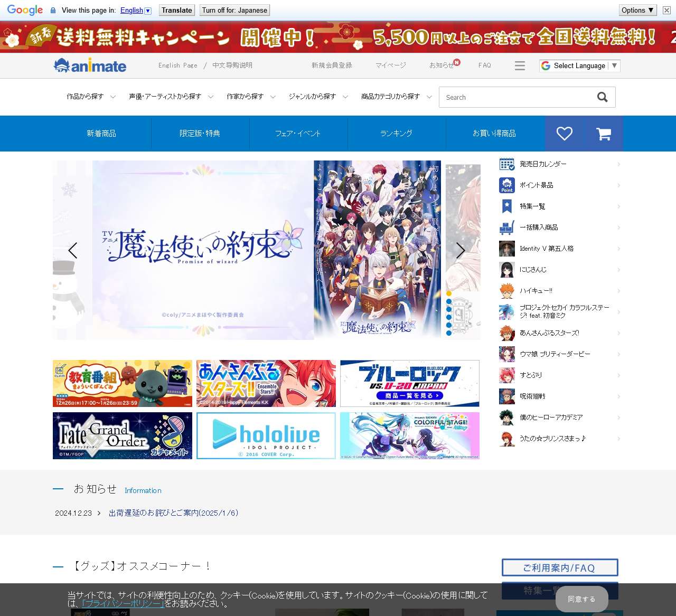Open the 一括購入商品 cart icon
Screen dimensions: 676x616
click(507, 228)
